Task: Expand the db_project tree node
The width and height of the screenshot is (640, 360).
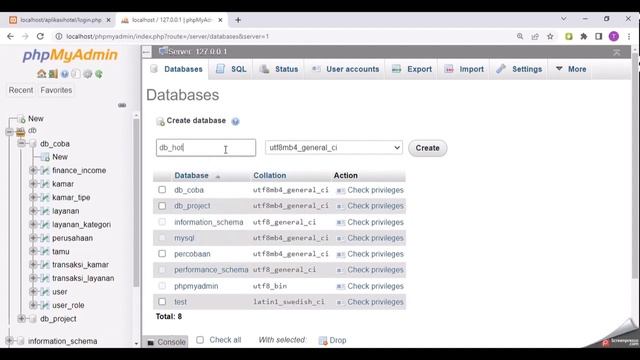Action: point(22,318)
